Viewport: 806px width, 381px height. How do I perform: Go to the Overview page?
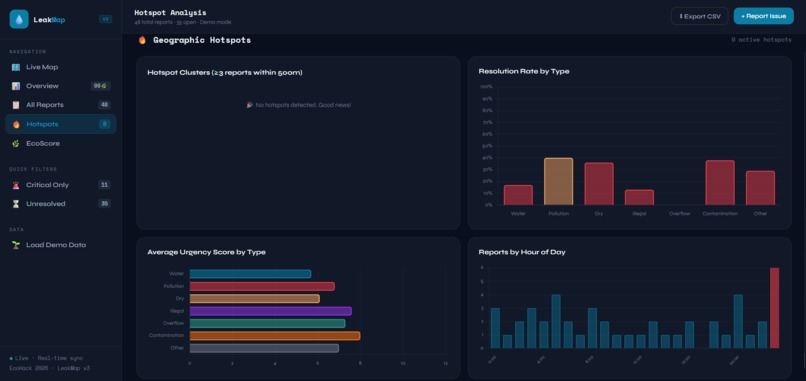tap(61, 86)
